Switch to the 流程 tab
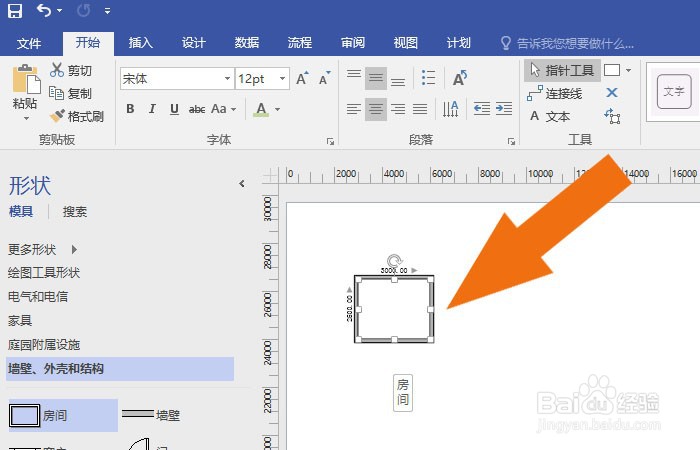The width and height of the screenshot is (700, 450). coord(300,43)
